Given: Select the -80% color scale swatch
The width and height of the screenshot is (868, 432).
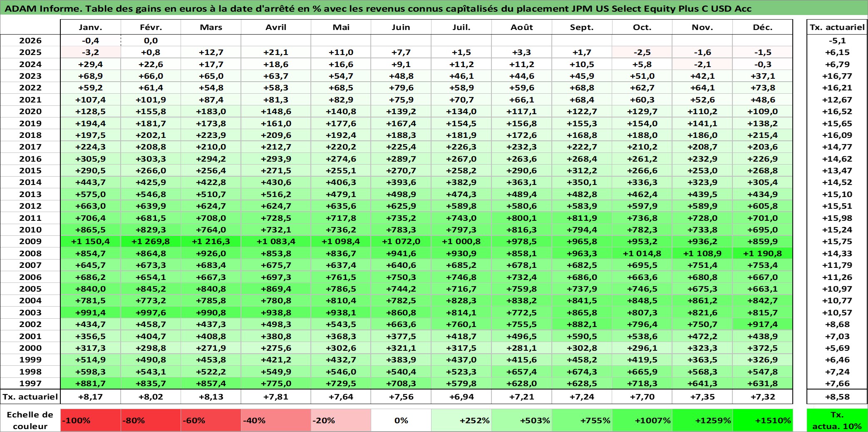Looking at the screenshot, I should [x=151, y=420].
